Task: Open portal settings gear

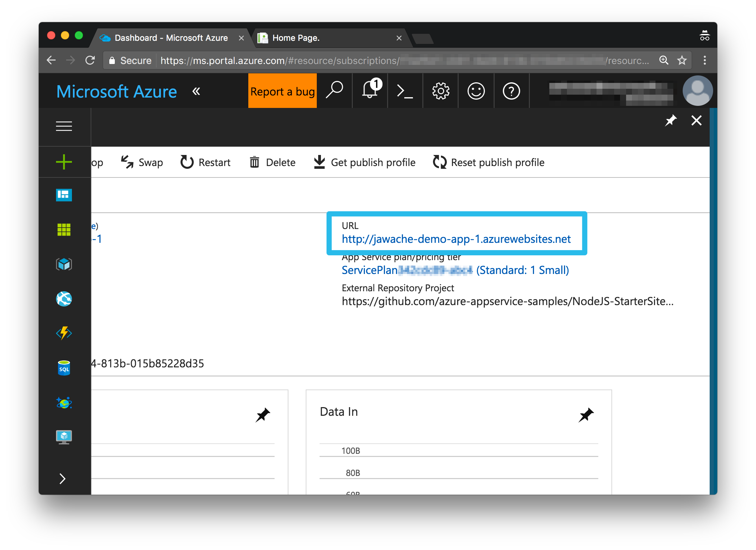Action: click(441, 91)
